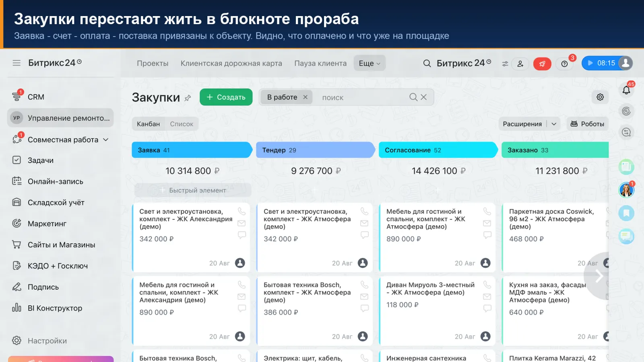Image resolution: width=644 pixels, height=362 pixels.
Task: Click the invite user icon in header
Action: click(520, 64)
